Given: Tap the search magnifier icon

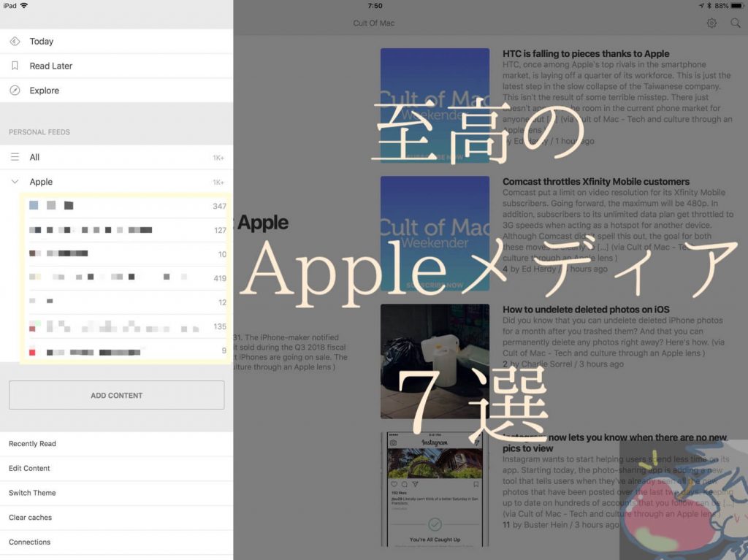Looking at the screenshot, I should 735,23.
